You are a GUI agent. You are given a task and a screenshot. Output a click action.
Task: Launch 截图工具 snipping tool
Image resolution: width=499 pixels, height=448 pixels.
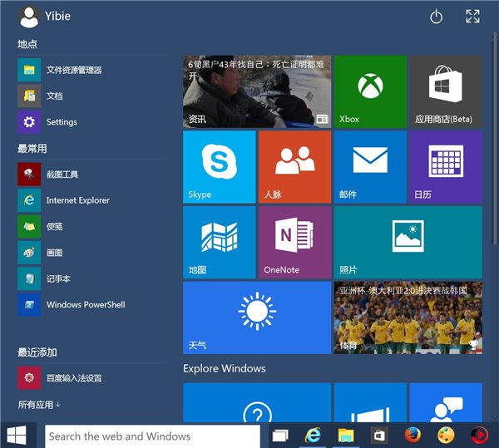pos(91,175)
